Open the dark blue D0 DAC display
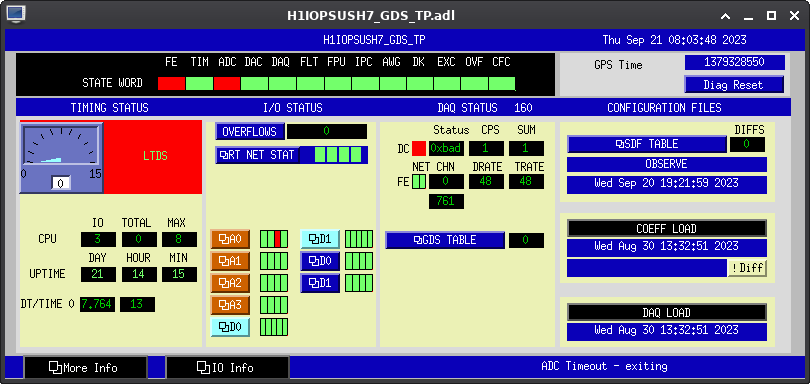Image resolution: width=810 pixels, height=384 pixels. click(x=320, y=262)
